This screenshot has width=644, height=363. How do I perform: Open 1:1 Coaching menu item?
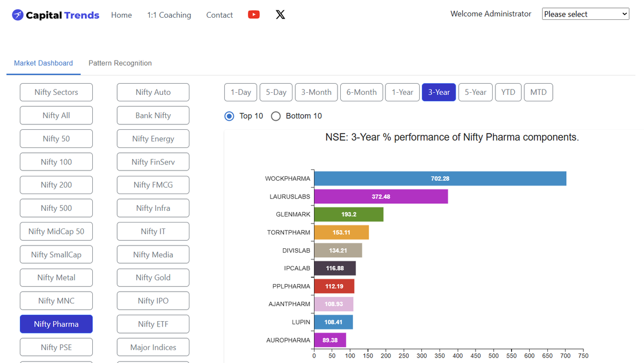(169, 15)
